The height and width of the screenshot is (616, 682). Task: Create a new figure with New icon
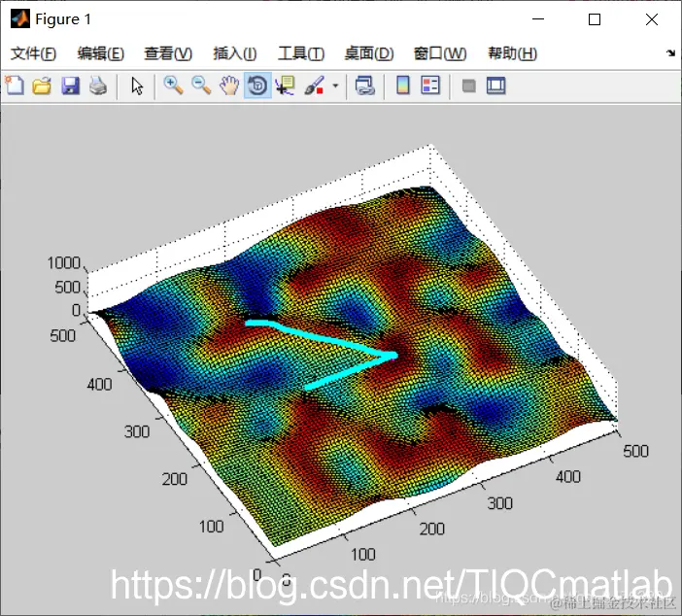(15, 86)
